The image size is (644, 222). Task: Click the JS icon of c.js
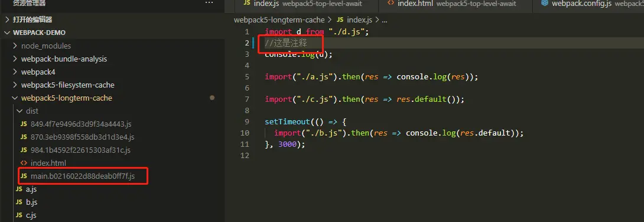(x=19, y=215)
